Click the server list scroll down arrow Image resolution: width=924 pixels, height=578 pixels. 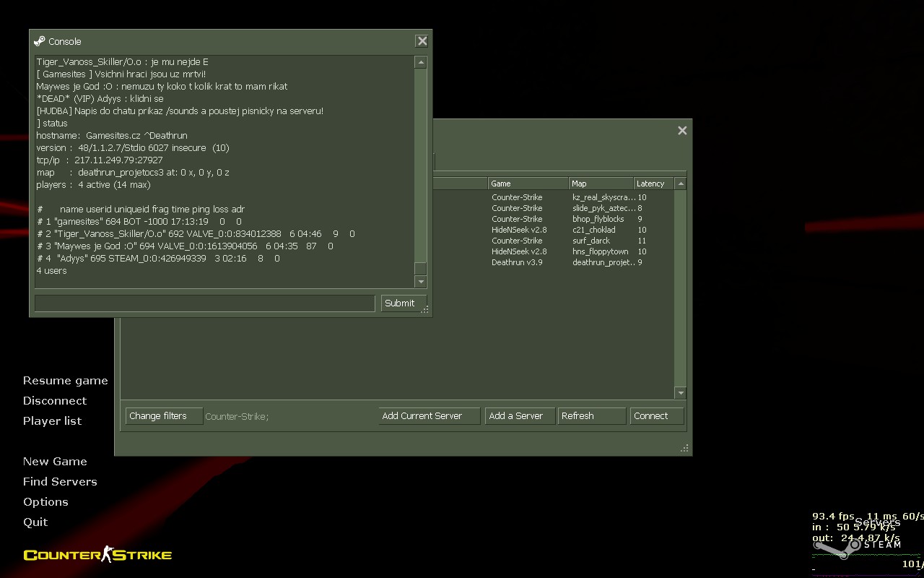tap(680, 392)
